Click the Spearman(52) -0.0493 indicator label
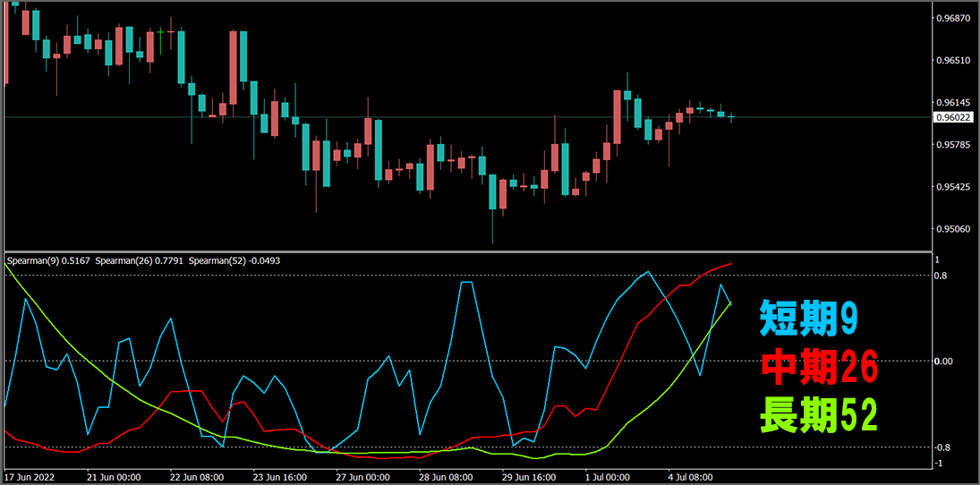Screen dimensions: 980x485 tap(234, 260)
